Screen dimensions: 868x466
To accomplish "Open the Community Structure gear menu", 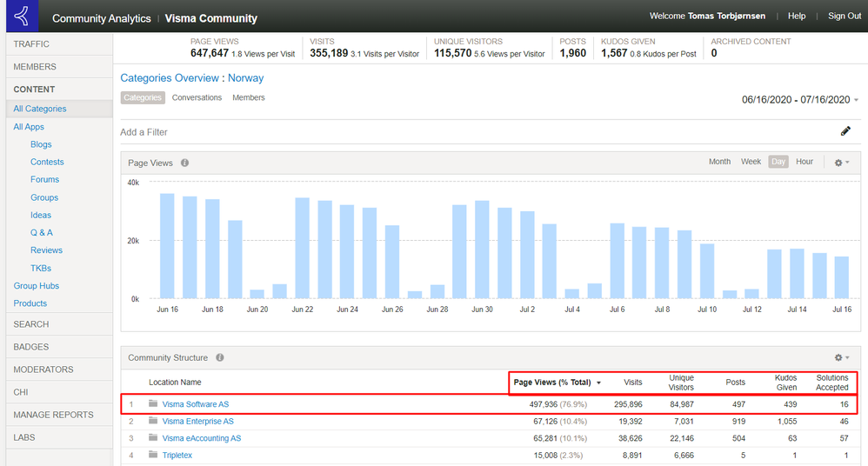I will coord(841,357).
